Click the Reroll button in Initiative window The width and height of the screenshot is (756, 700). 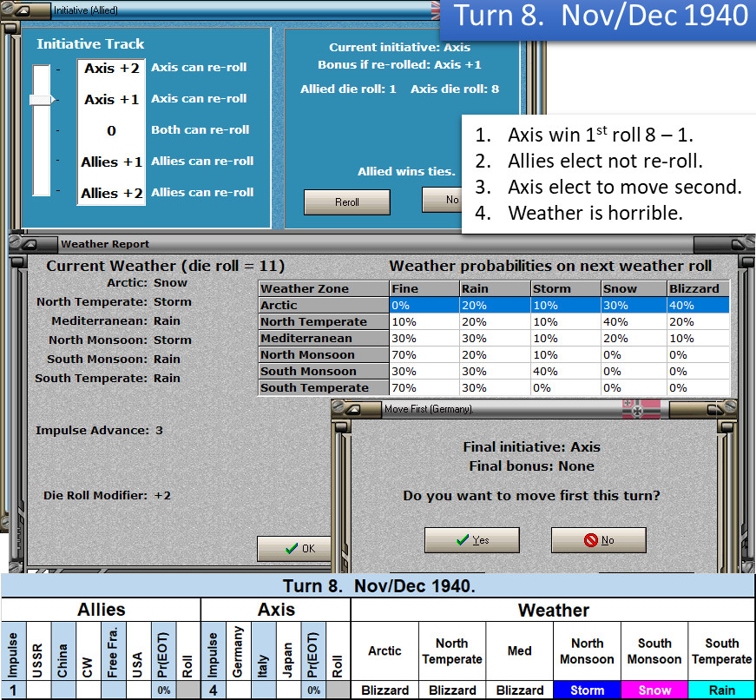pos(346,202)
